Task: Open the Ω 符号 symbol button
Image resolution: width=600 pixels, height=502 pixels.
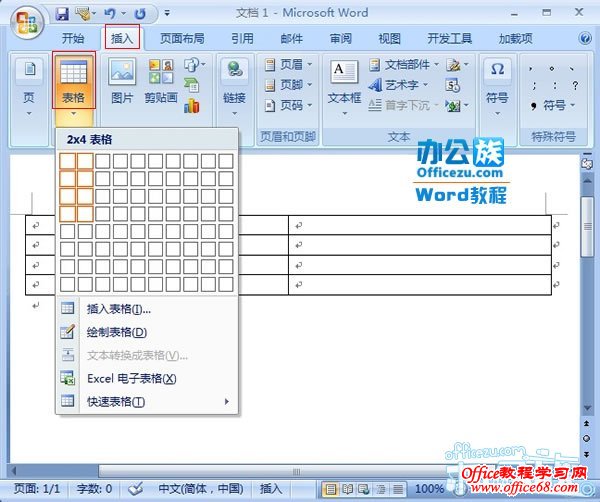Action: tap(497, 88)
